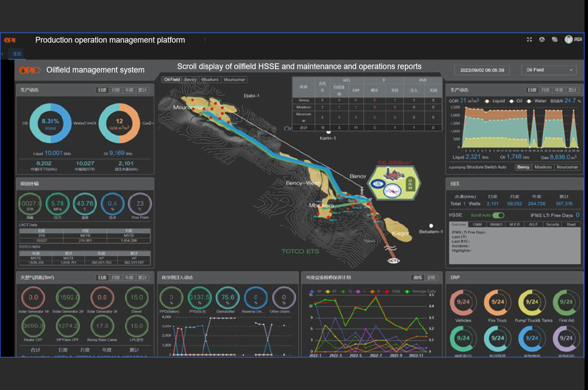The height and width of the screenshot is (390, 588).
Task: Open the HSSE Road tab
Action: click(571, 224)
